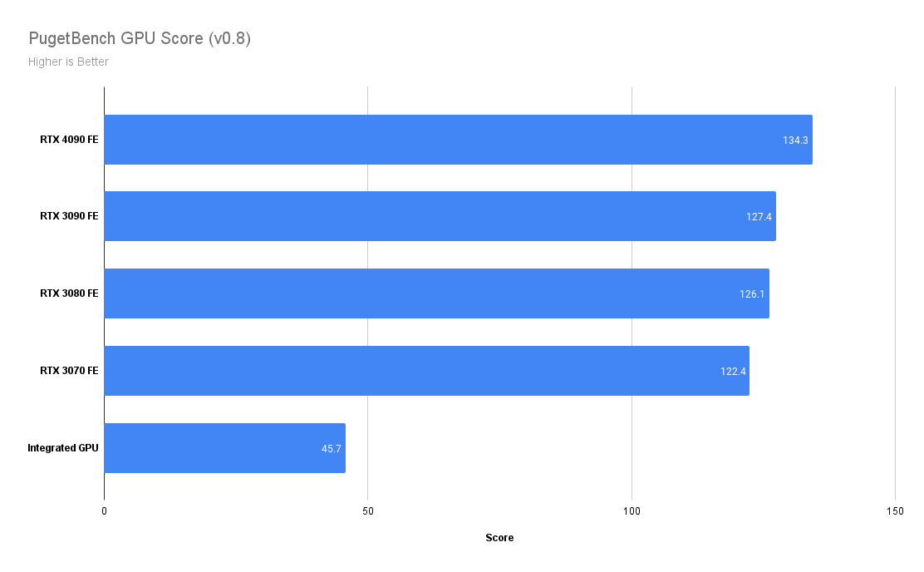Select the Integrated GPU axis label
The height and width of the screenshot is (572, 924).
(x=63, y=448)
